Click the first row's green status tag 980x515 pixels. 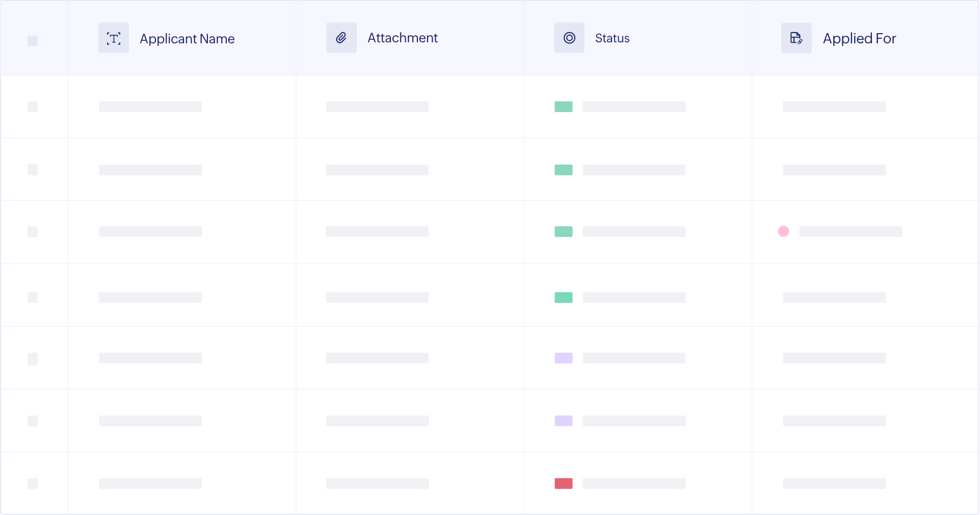coord(563,107)
